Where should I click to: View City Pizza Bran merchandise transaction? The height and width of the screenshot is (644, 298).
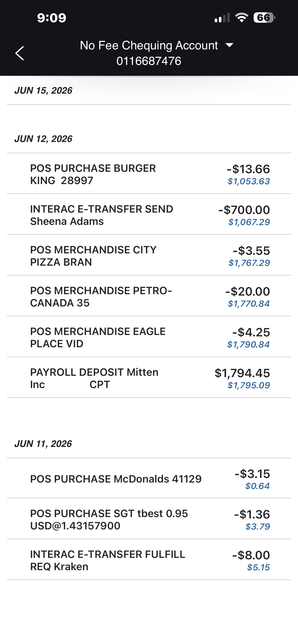click(x=149, y=255)
